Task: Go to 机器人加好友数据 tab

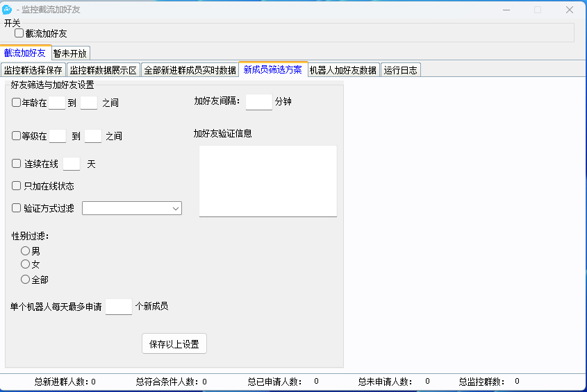Action: [343, 70]
